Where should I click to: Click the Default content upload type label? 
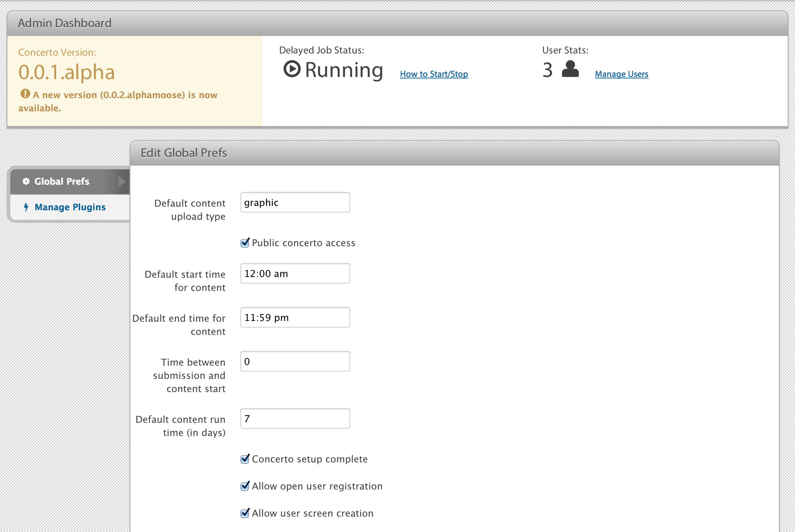pyautogui.click(x=190, y=210)
